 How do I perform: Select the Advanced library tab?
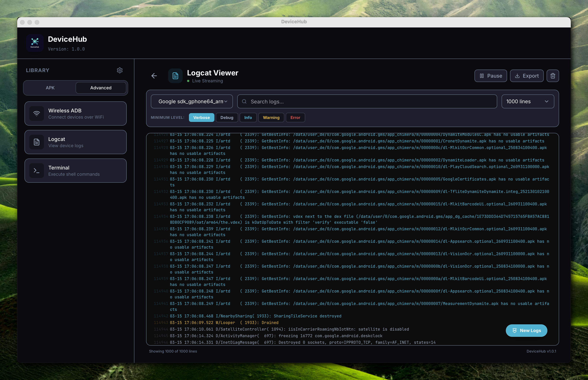tap(101, 88)
